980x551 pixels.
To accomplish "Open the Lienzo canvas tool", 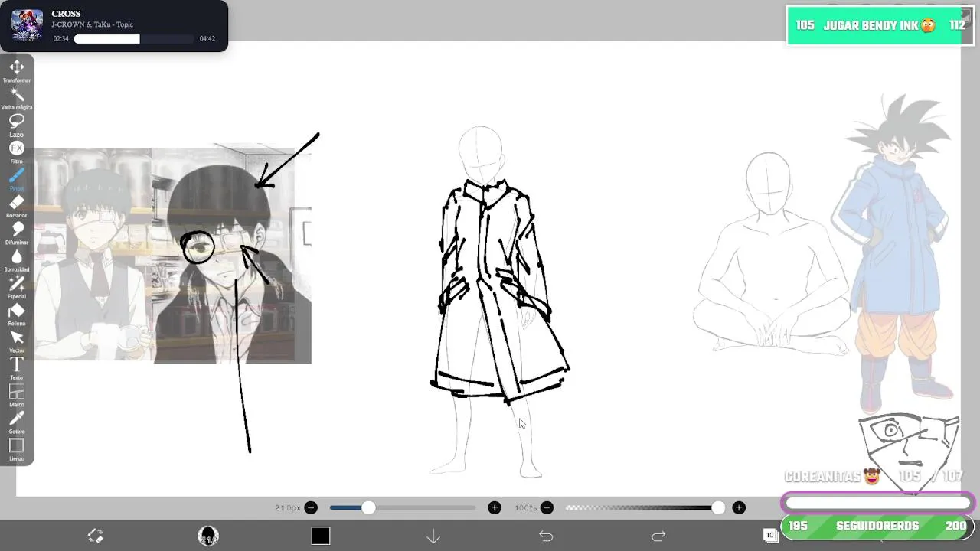I will pyautogui.click(x=17, y=449).
